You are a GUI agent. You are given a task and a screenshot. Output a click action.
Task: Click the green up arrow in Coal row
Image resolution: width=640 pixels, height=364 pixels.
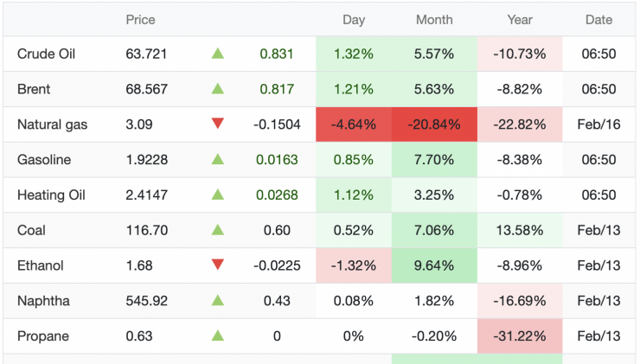218,231
